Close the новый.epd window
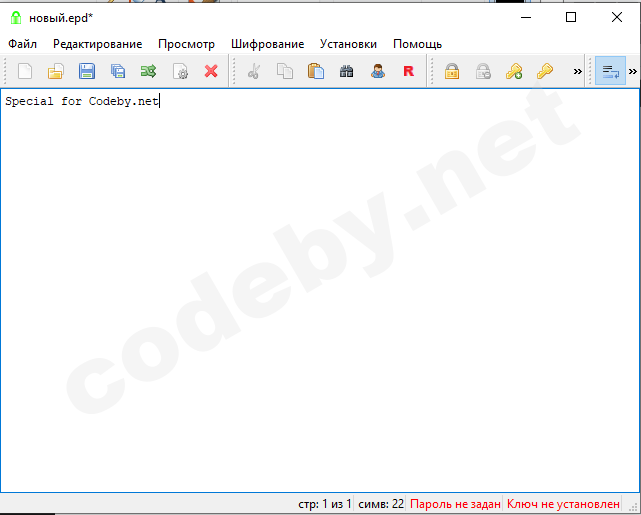641x515 pixels. pyautogui.click(x=617, y=17)
